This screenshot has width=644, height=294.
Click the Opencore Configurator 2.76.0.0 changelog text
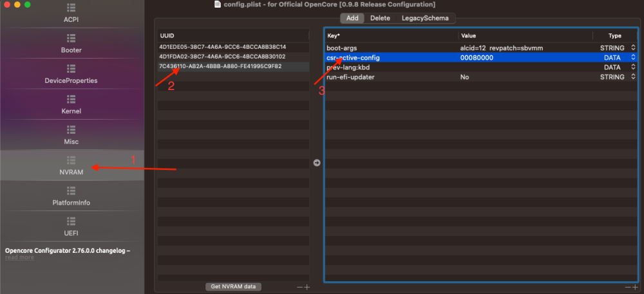pyautogui.click(x=68, y=250)
